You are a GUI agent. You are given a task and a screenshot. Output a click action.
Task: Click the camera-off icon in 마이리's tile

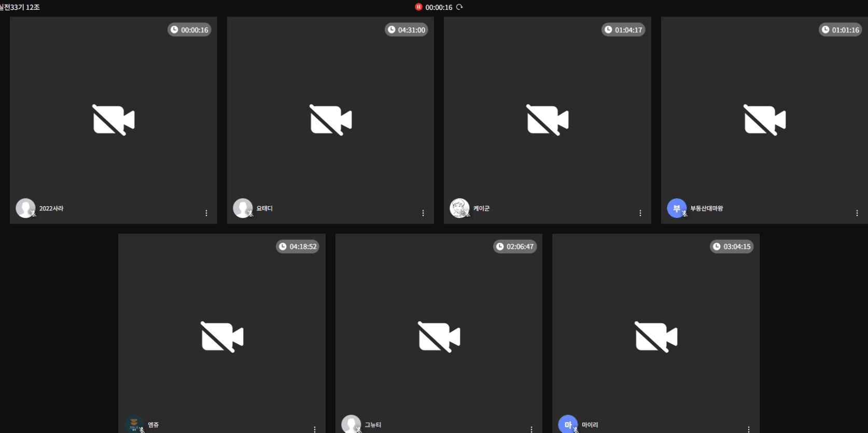[656, 337]
